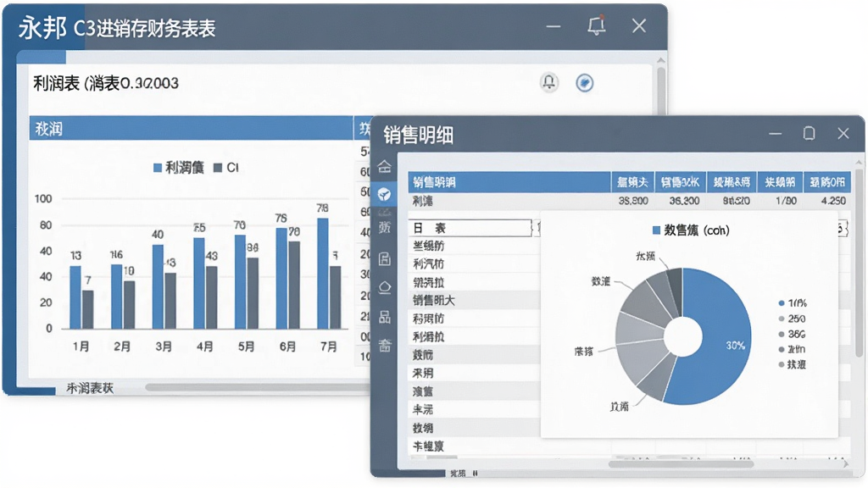Image resolution: width=868 pixels, height=488 pixels.
Task: Switch to sheet tab at bottom of main window
Action: point(90,388)
